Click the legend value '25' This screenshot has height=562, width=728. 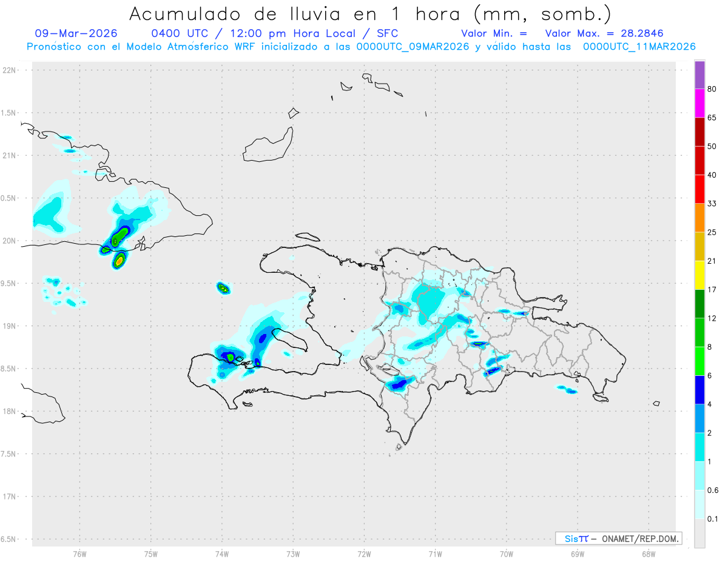[712, 232]
